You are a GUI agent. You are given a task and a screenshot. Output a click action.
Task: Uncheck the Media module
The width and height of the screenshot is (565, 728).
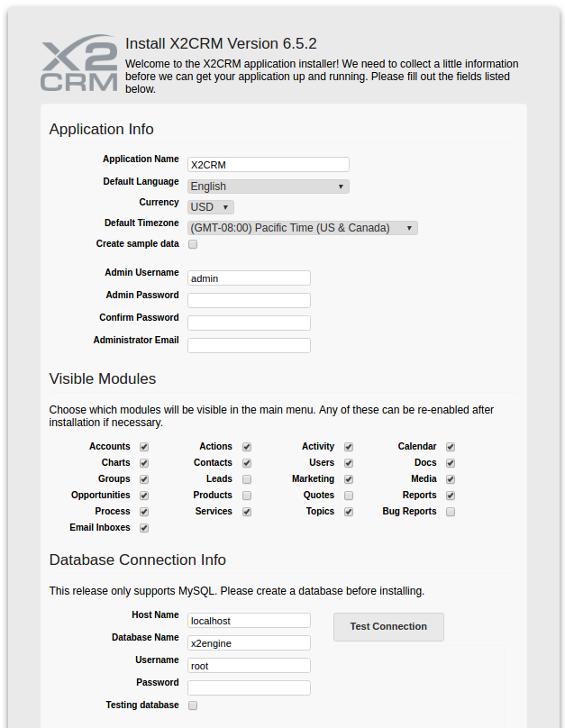coord(451,479)
